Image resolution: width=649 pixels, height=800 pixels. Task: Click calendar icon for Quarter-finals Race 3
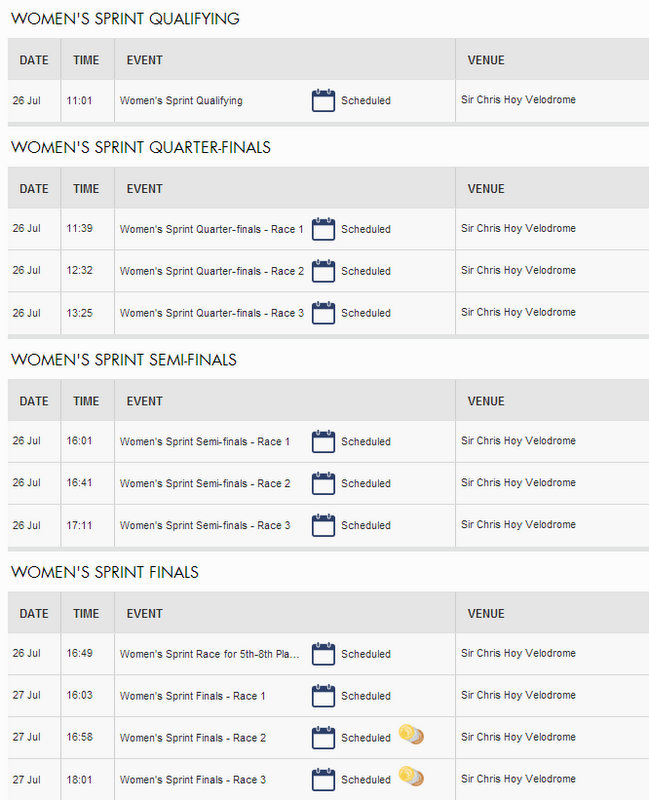pos(323,313)
